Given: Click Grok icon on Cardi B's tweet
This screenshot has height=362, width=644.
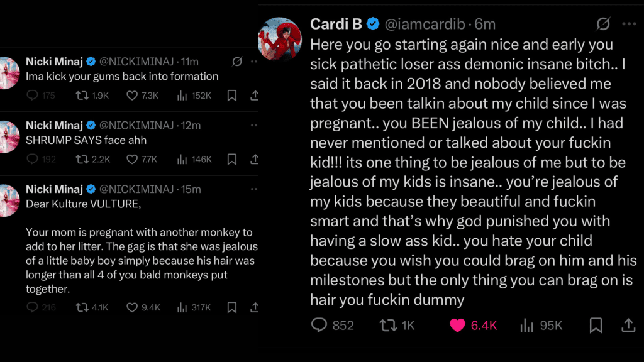Looking at the screenshot, I should click(602, 25).
